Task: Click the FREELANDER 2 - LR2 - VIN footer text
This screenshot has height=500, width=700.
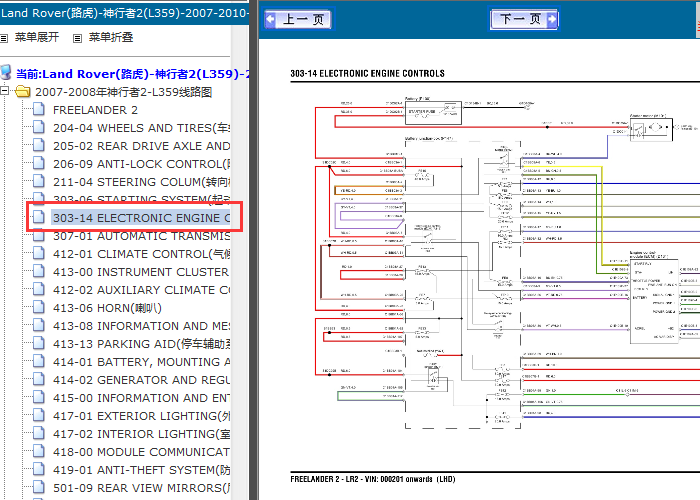Action: tap(373, 479)
